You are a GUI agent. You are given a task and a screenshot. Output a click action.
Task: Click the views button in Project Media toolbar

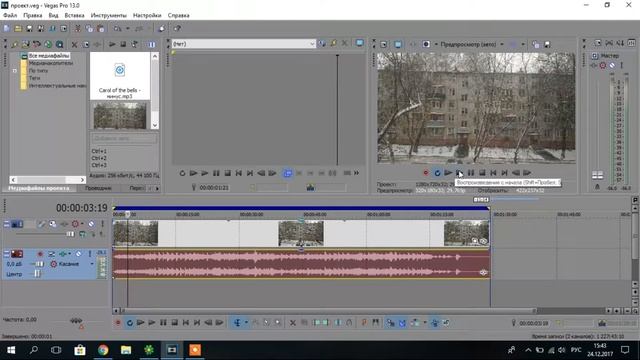151,44
